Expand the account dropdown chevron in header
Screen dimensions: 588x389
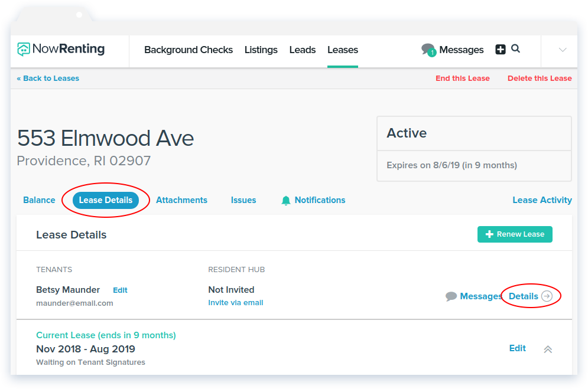click(x=563, y=50)
